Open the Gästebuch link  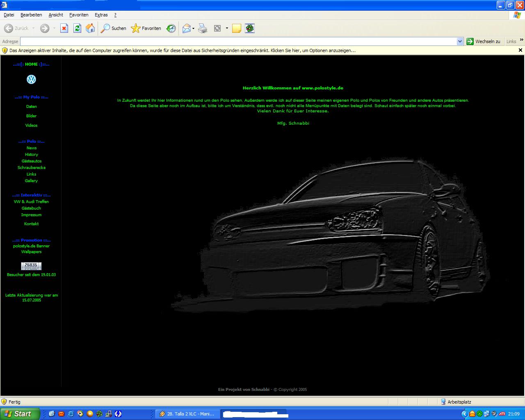[31, 208]
